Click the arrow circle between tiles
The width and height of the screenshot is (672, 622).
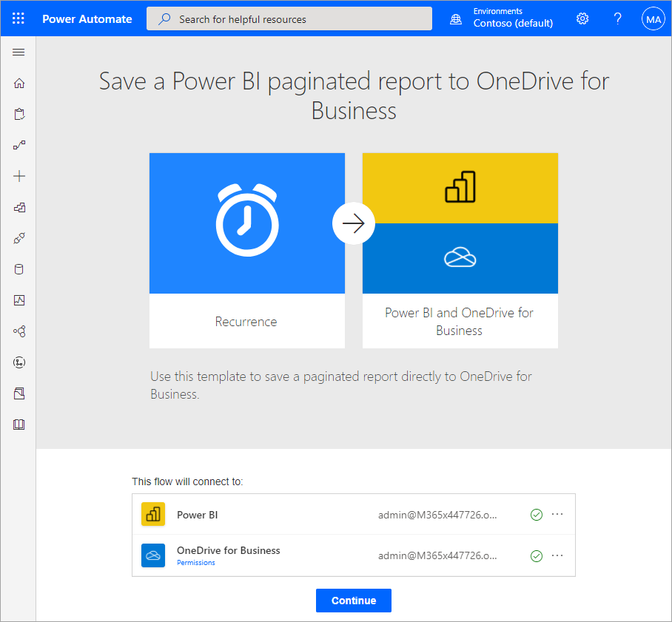(354, 223)
